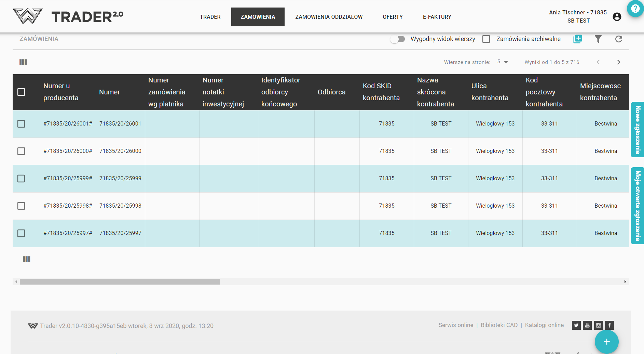
Task: Switch to Zamówienia oddziałów tab
Action: click(x=329, y=17)
